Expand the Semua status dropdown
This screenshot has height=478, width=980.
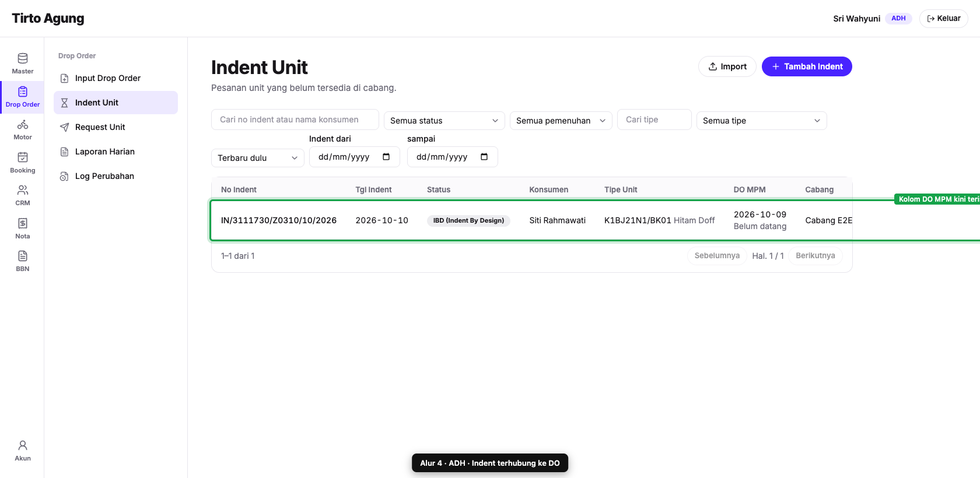(444, 121)
